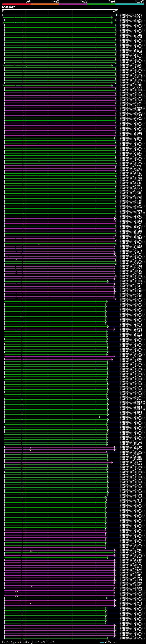
Task: Select label UniRef100_B7ZLX8
Action: [131, 191]
